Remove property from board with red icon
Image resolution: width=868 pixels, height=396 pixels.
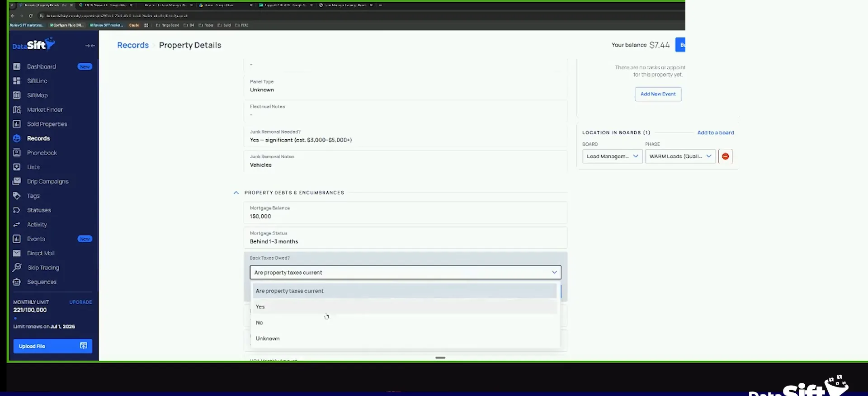[725, 156]
